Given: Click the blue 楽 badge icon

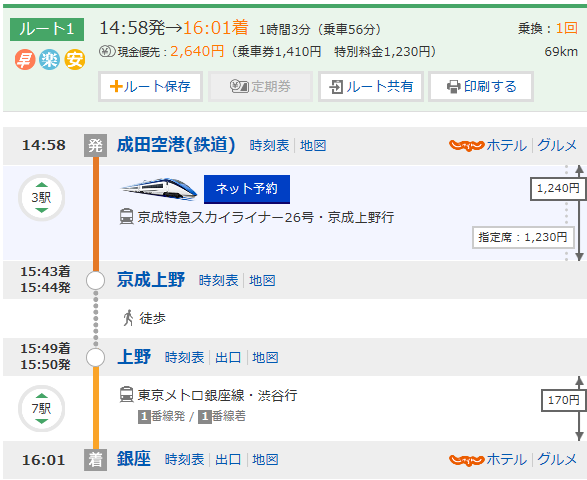Looking at the screenshot, I should tap(50, 60).
